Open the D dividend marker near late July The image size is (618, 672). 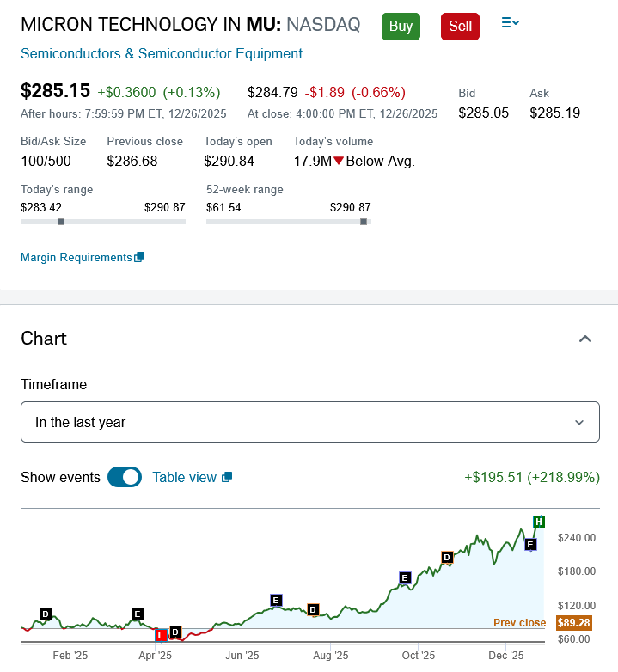pos(313,610)
